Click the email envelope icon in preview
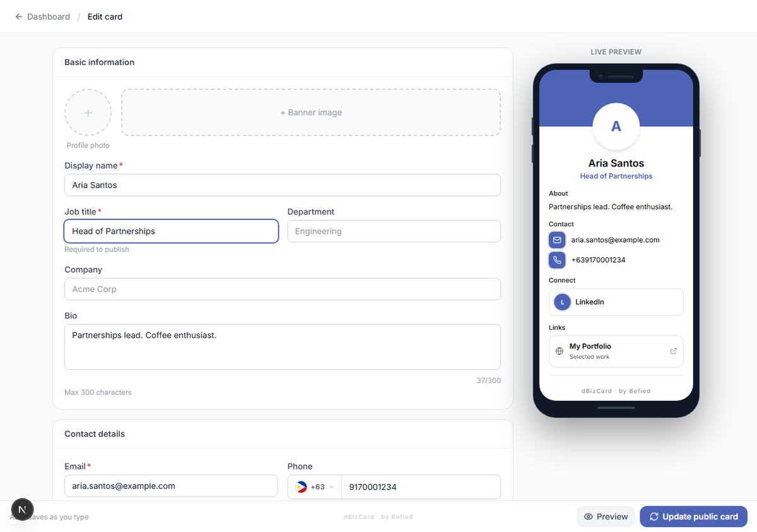The width and height of the screenshot is (757, 532). tap(557, 240)
